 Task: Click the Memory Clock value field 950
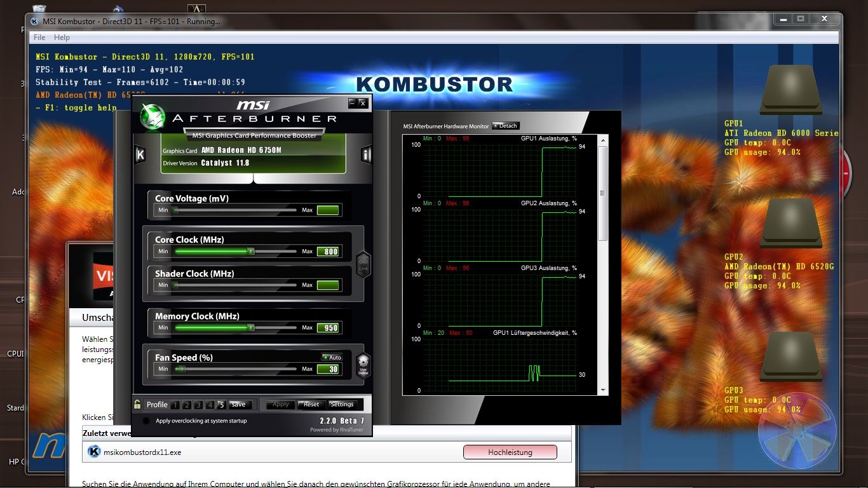[329, 328]
